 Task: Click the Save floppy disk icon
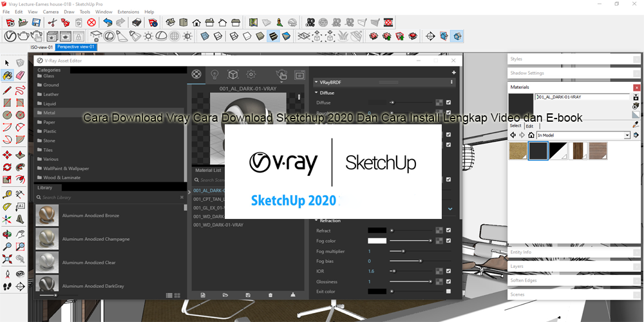tap(36, 22)
